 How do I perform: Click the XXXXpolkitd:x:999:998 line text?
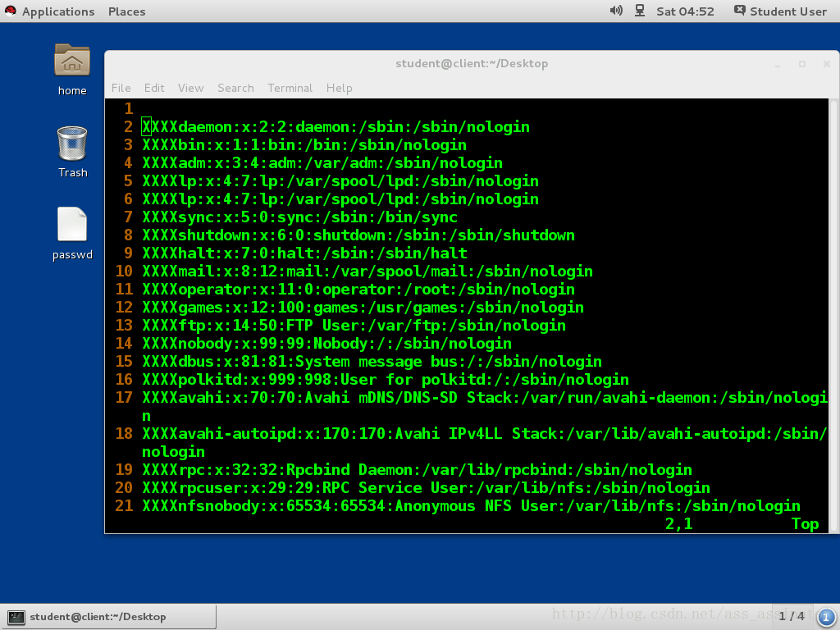click(x=386, y=379)
